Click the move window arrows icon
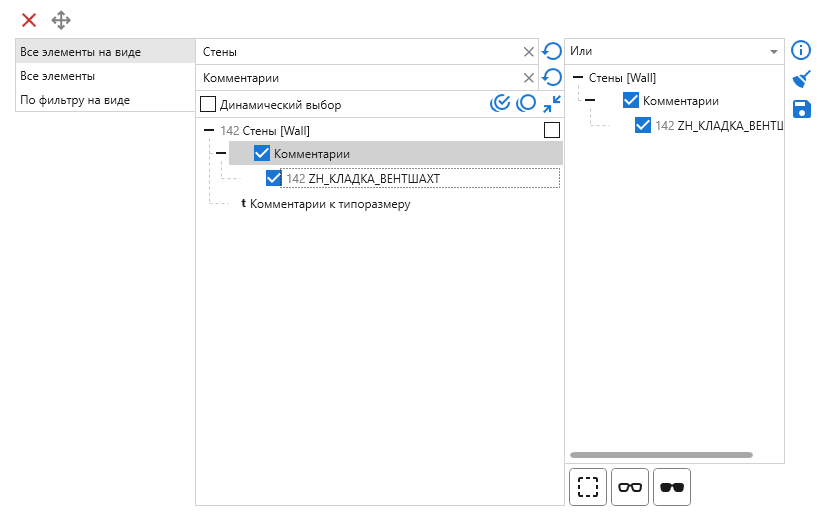833x520 pixels. click(61, 20)
